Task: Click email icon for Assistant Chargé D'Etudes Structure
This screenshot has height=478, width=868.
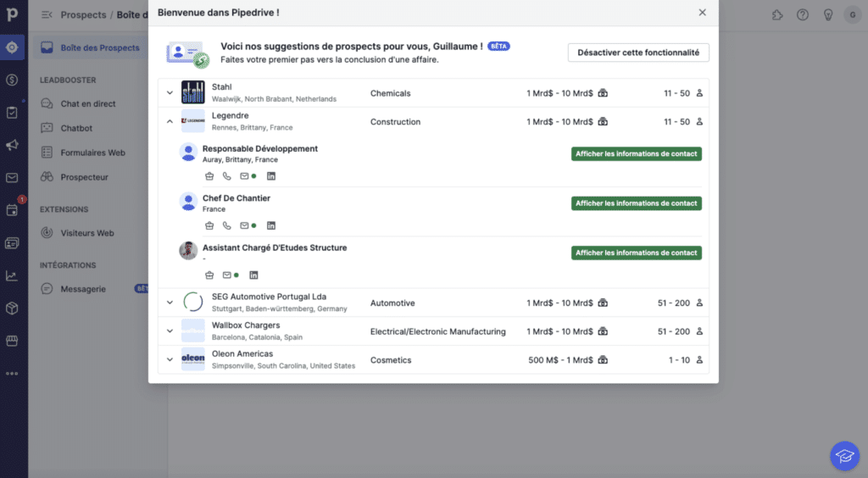Action: point(227,275)
